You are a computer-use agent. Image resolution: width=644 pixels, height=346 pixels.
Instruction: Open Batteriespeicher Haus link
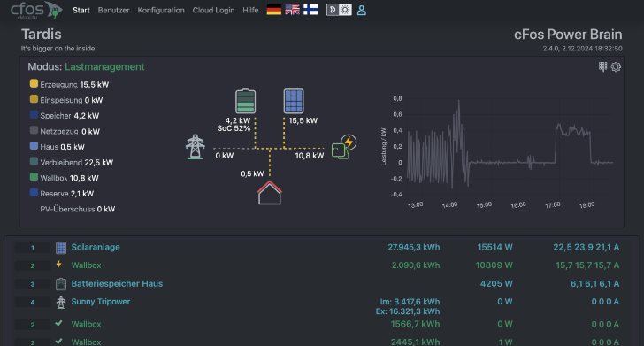[x=117, y=284]
